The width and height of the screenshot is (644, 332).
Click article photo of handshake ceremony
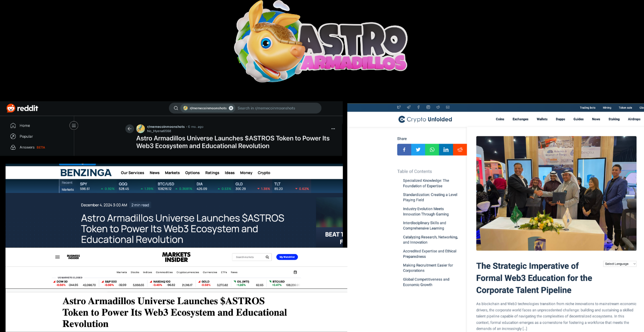point(556,193)
